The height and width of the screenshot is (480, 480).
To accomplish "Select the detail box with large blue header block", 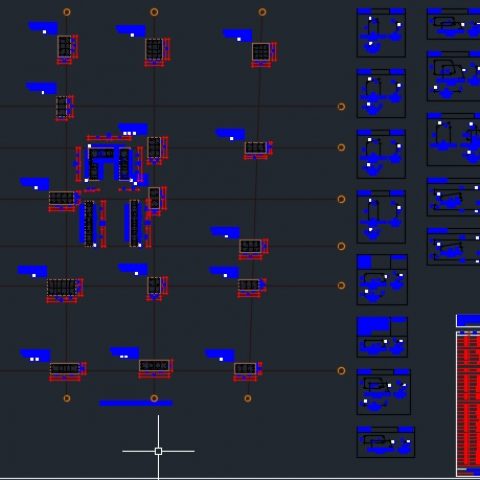I will [x=382, y=337].
